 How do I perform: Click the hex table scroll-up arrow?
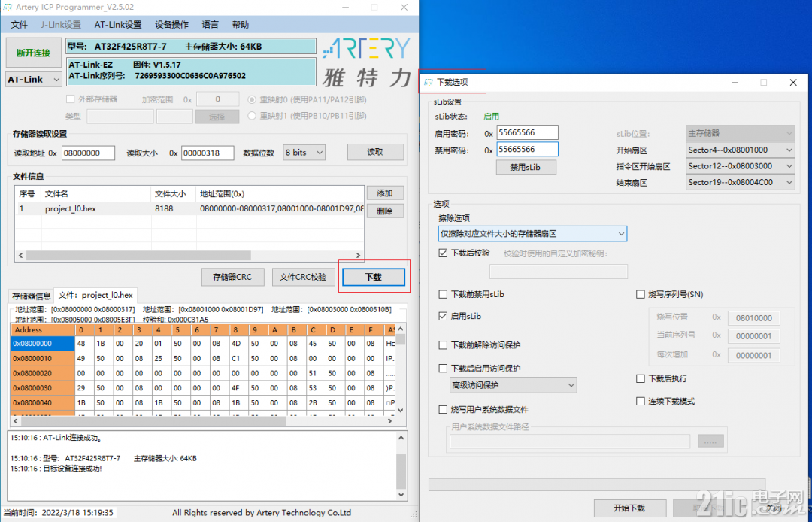click(x=400, y=329)
